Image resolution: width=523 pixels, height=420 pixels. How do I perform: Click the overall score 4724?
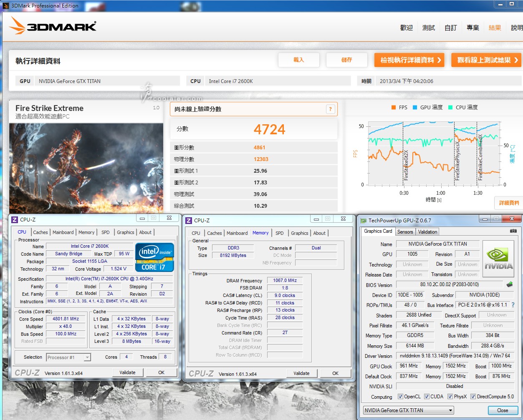pos(269,129)
